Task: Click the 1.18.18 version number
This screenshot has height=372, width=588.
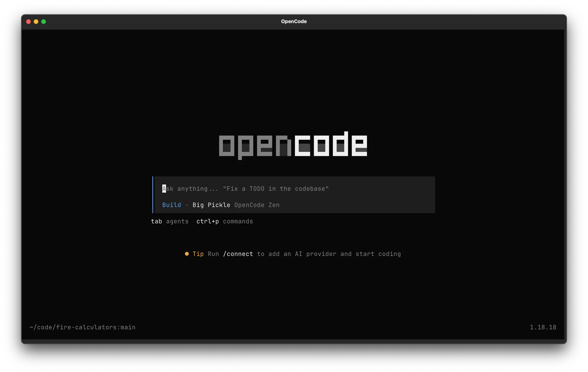Action: pos(543,327)
